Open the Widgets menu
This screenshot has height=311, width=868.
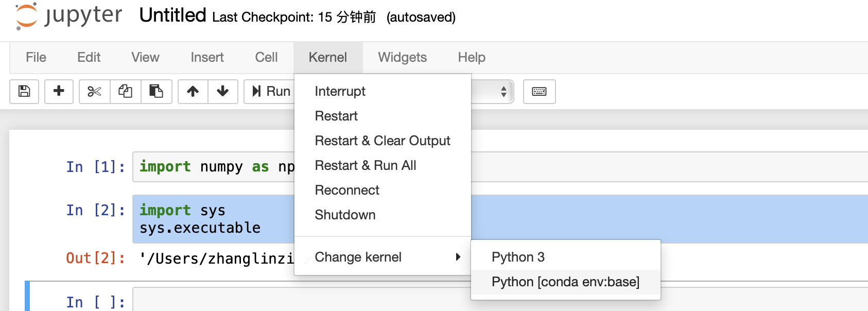[402, 57]
